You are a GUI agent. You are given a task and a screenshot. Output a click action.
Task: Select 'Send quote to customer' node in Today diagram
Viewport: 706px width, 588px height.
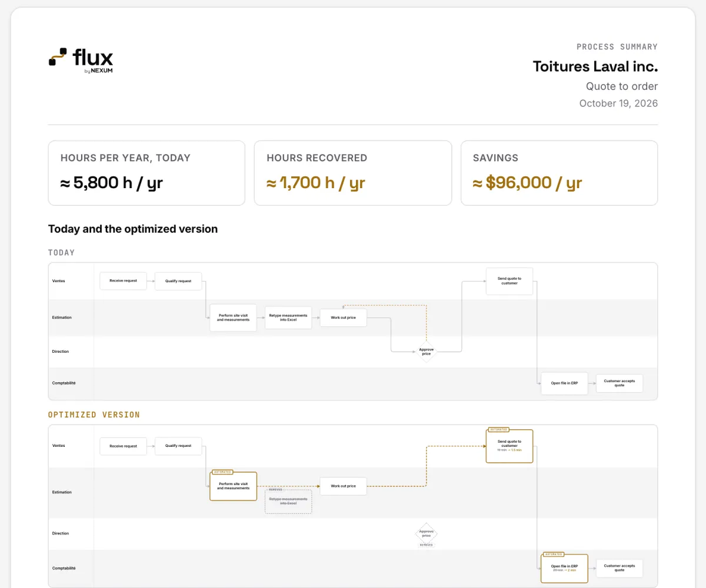[509, 281]
